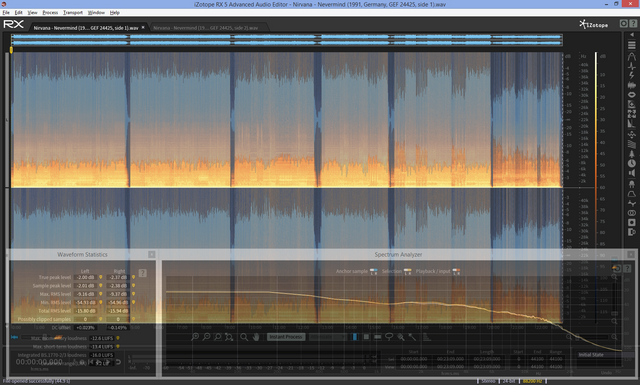This screenshot has width=640, height=385.
Task: Select the time selection tool
Action: pyautogui.click(x=355, y=337)
